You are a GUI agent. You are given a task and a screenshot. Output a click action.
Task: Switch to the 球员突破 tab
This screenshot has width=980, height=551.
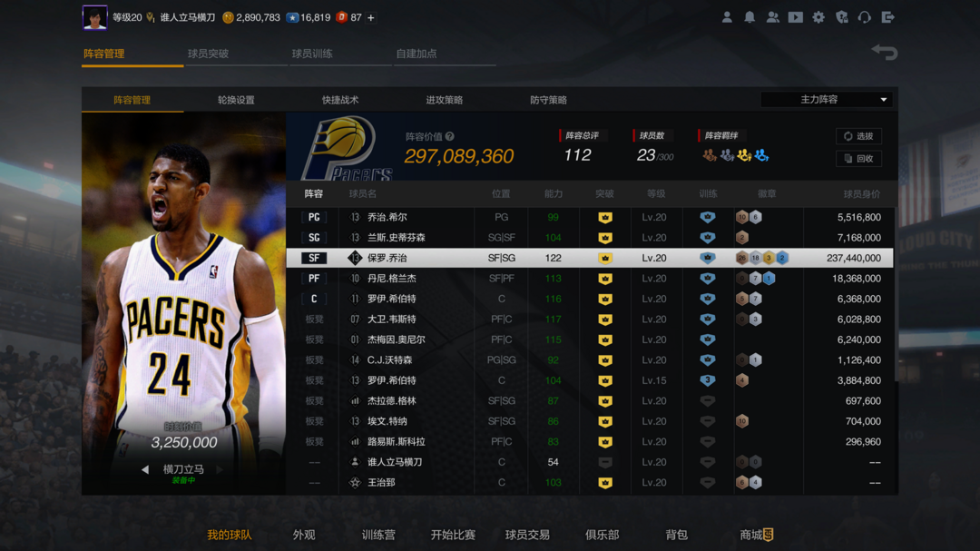208,54
